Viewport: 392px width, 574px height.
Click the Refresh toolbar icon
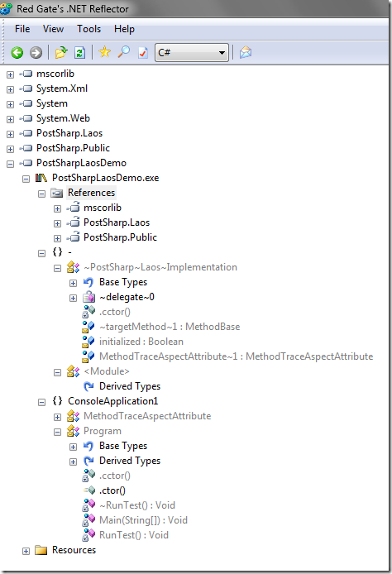click(79, 53)
